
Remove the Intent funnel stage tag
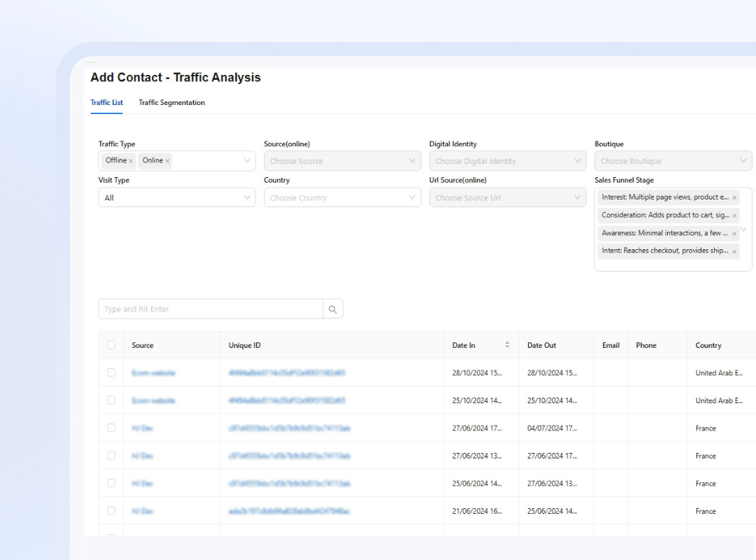[x=734, y=252]
